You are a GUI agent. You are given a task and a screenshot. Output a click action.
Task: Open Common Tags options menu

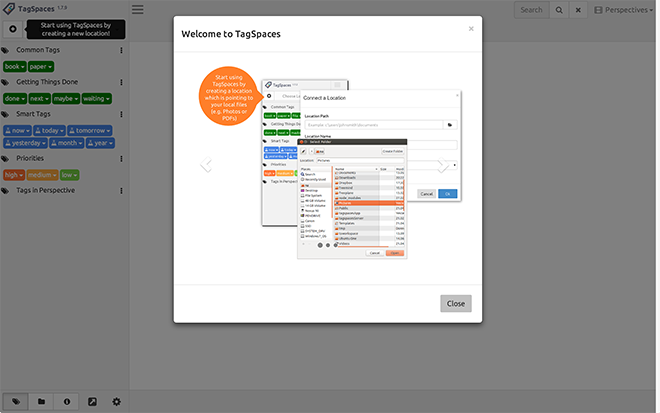(121, 50)
